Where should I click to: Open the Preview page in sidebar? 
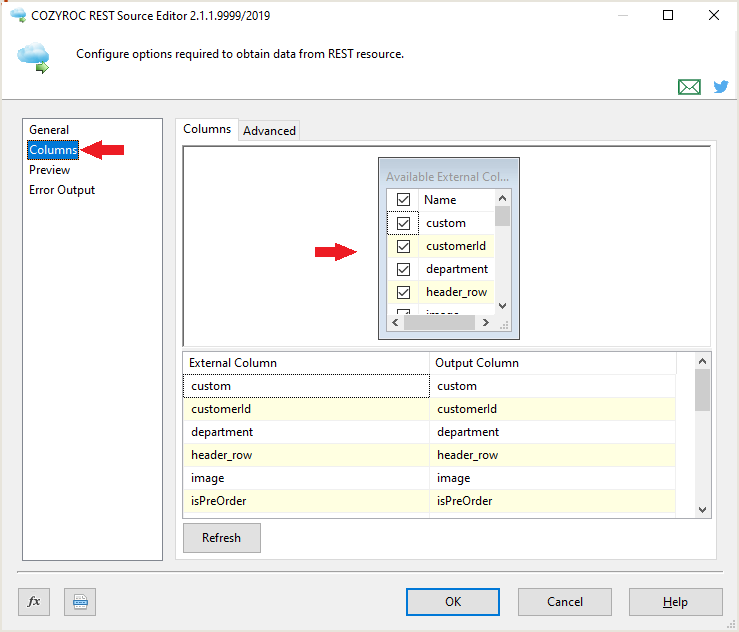coord(49,170)
